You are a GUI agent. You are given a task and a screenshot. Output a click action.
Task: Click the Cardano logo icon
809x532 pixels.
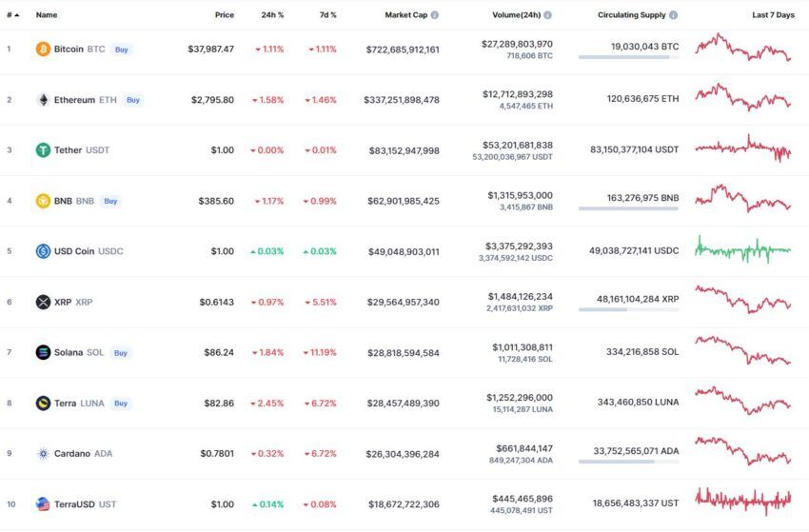click(x=43, y=454)
